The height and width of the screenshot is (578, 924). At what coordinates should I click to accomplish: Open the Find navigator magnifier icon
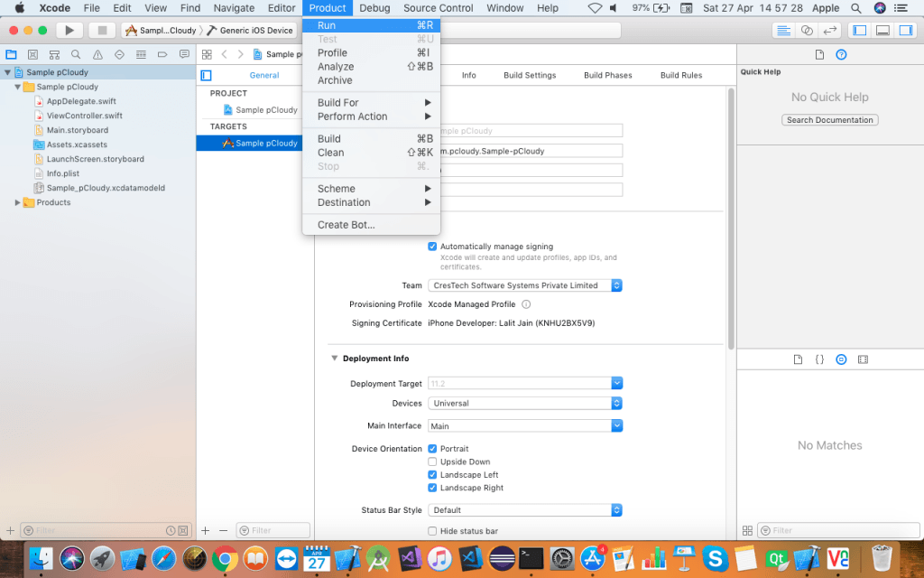(76, 54)
